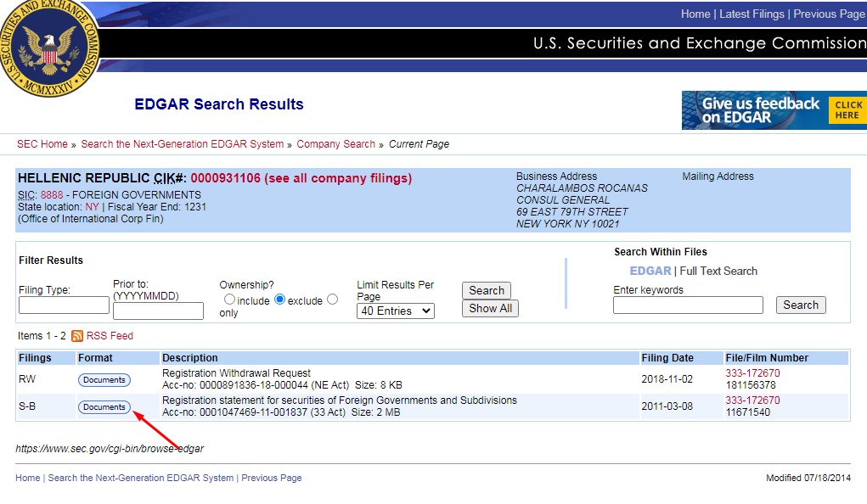This screenshot has width=867, height=504.
Task: Focus the Filing Type input field
Action: coord(65,305)
